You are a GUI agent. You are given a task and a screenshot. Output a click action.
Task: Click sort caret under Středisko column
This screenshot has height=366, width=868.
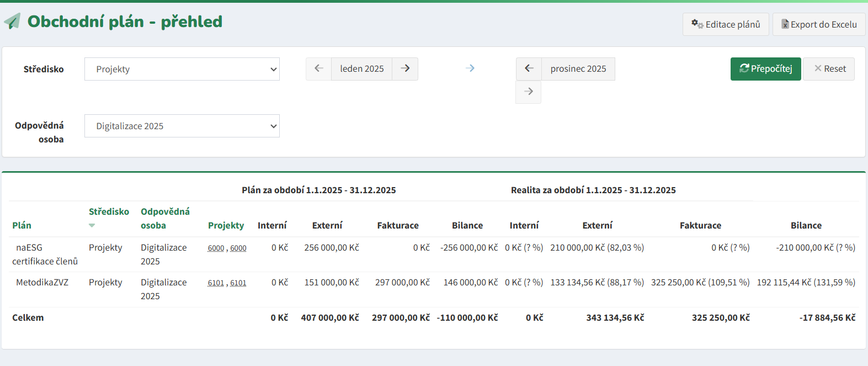[92, 225]
